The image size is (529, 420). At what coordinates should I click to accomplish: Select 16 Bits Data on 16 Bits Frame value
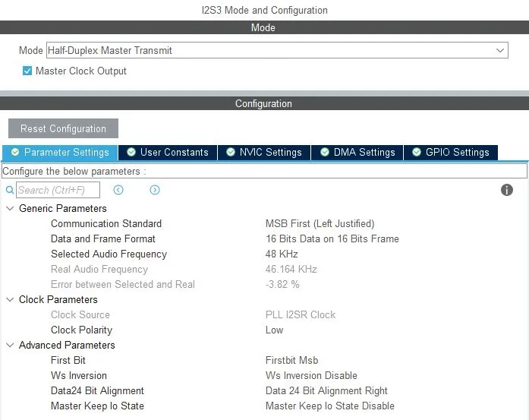pyautogui.click(x=332, y=239)
